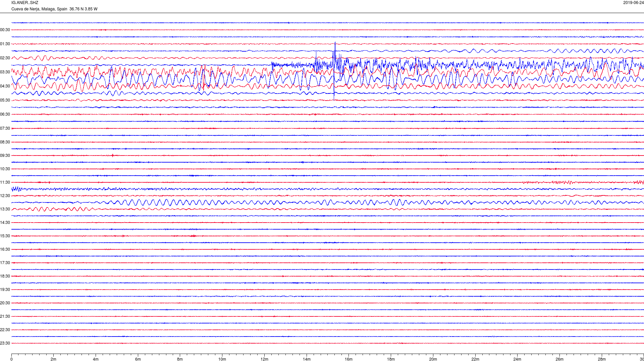Select the 14:30 time label

[x=5, y=223]
